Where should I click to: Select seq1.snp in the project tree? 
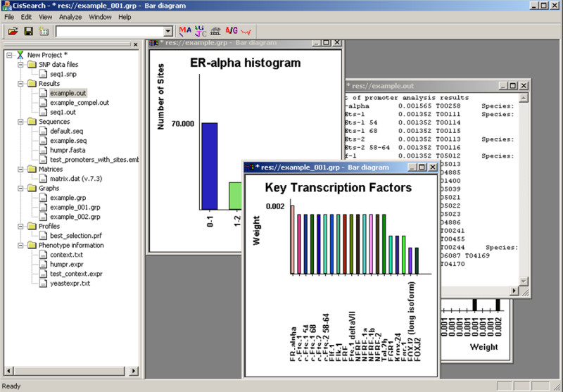(63, 74)
